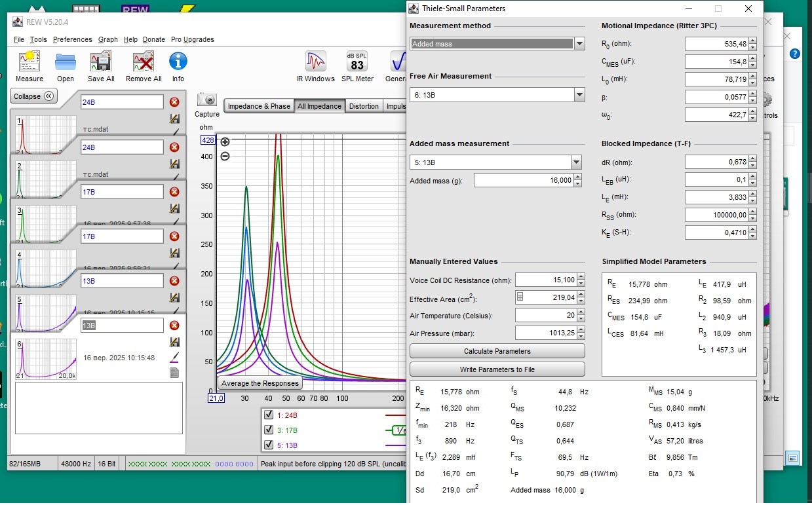The width and height of the screenshot is (812, 505).
Task: Switch to the Distortion tab
Action: point(364,106)
